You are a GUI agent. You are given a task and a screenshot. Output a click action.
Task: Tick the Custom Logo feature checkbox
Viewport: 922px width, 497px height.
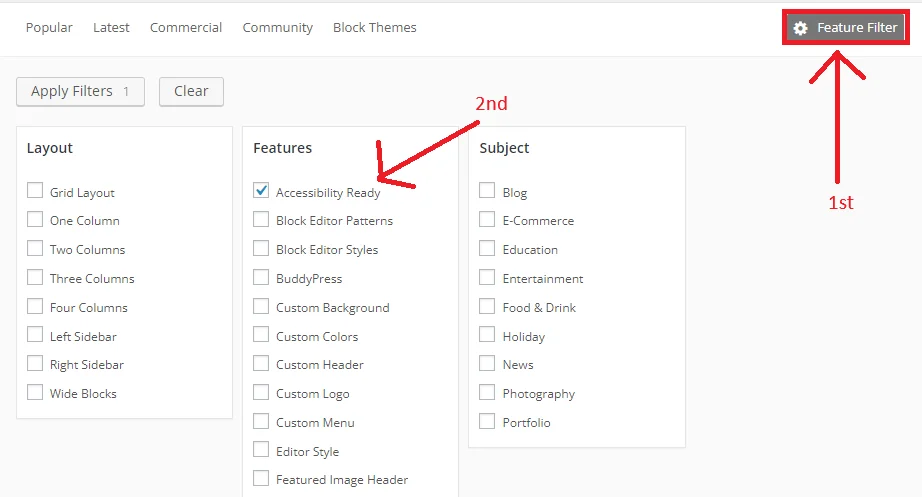261,393
